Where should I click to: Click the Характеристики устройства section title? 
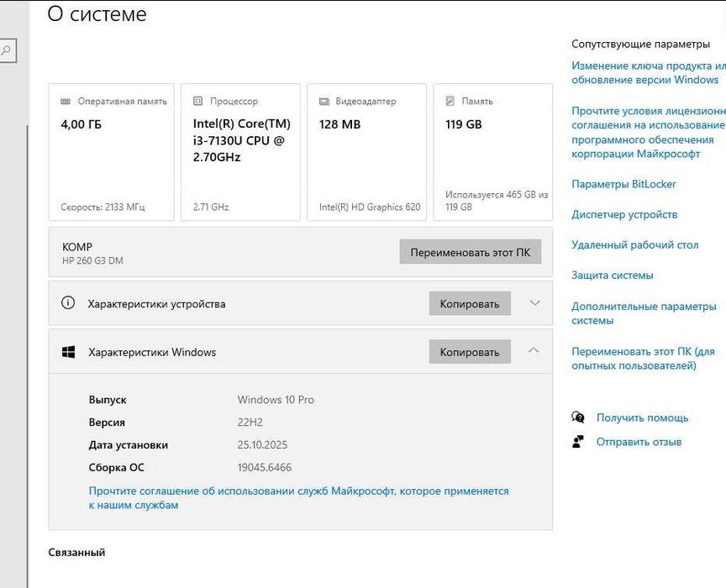pyautogui.click(x=156, y=304)
